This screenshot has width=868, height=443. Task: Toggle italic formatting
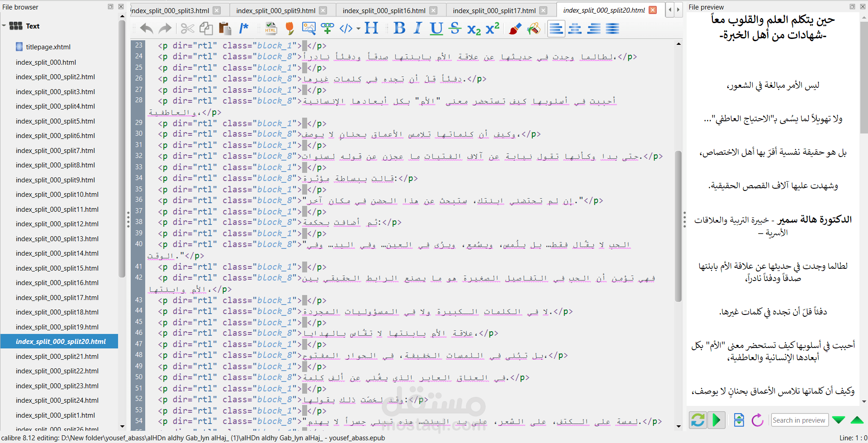(x=418, y=29)
